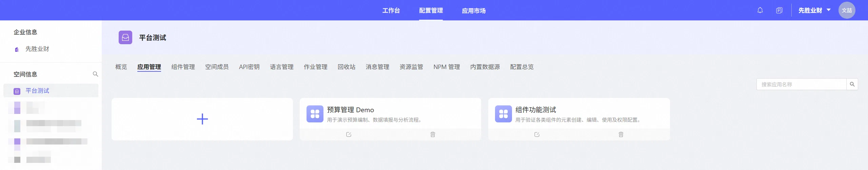
Task: Click 组件功能测试 description text
Action: pos(578,120)
